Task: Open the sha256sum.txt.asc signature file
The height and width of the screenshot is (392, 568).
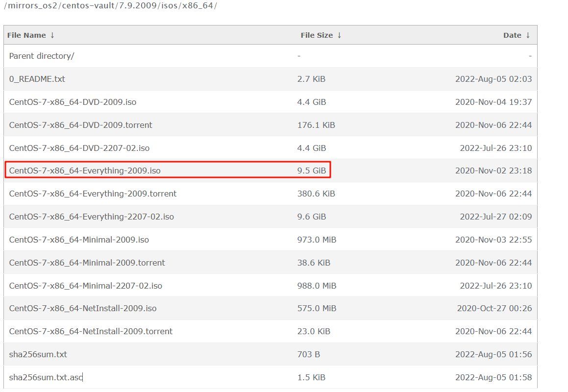Action: [46, 377]
